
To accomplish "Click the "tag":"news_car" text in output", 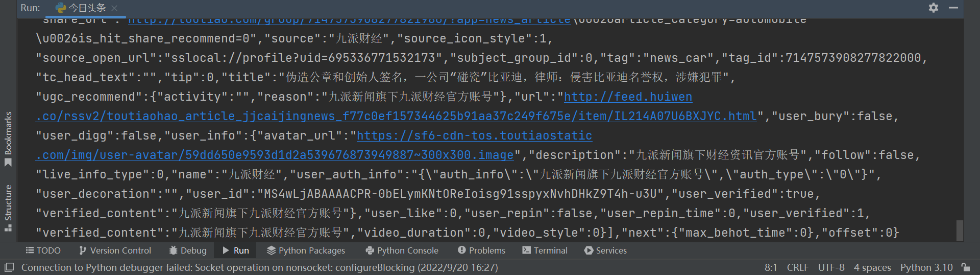I will pos(658,58).
